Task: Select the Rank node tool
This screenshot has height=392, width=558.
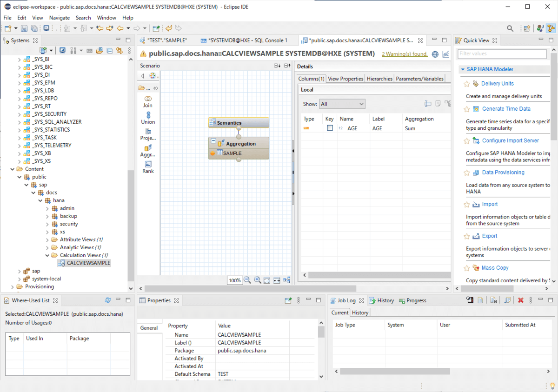Action: coord(148,167)
